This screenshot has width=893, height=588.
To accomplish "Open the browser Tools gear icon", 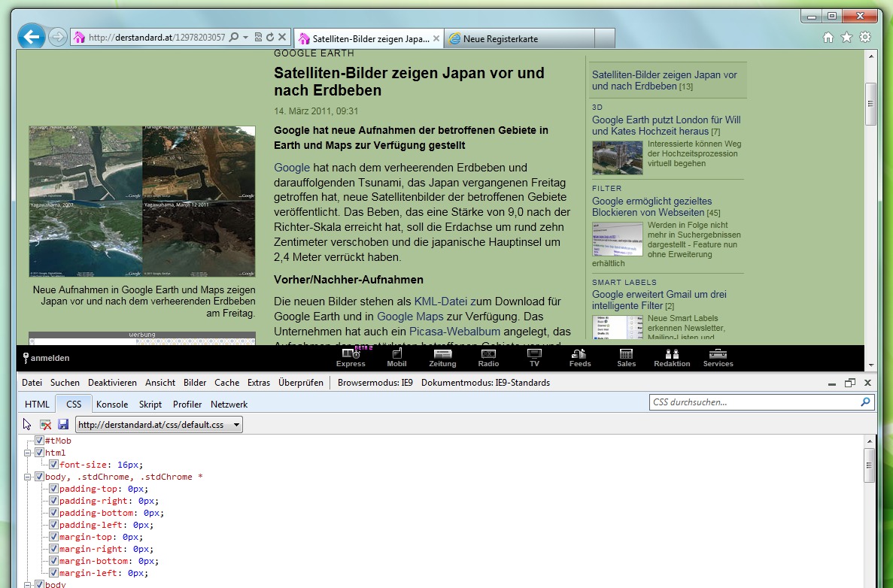I will 865,37.
